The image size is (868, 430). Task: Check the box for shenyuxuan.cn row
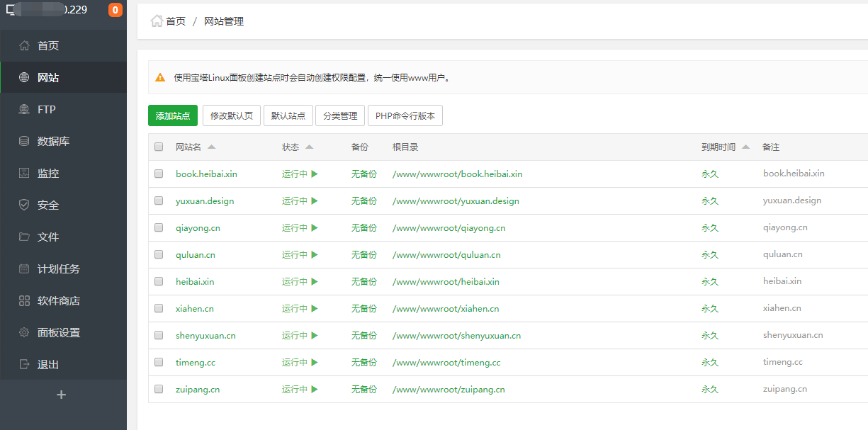(x=159, y=335)
